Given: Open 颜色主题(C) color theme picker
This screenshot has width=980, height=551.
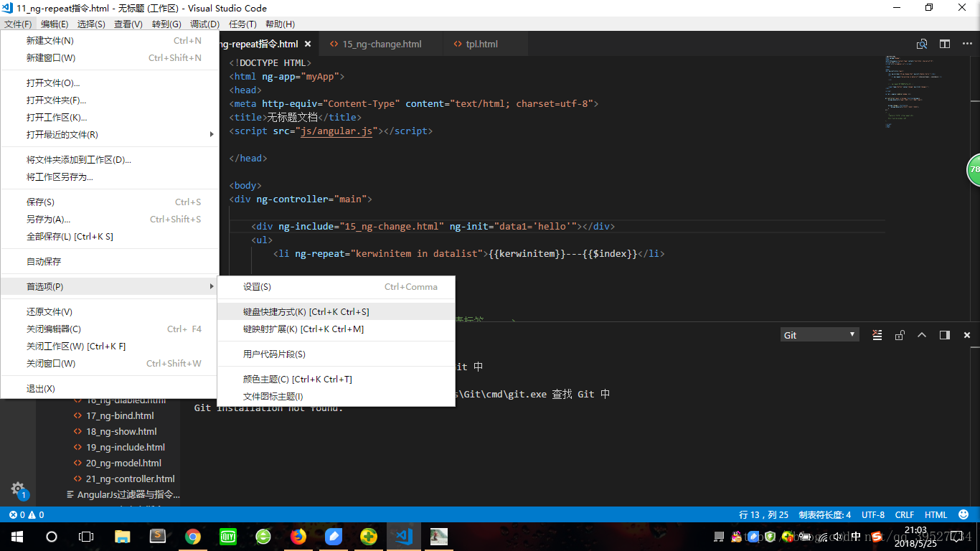Looking at the screenshot, I should (336, 380).
